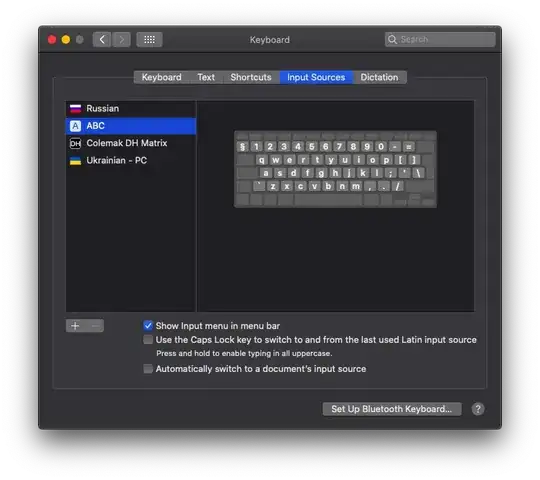
Task: Enable automatic switch to document's input source
Action: [x=148, y=369]
